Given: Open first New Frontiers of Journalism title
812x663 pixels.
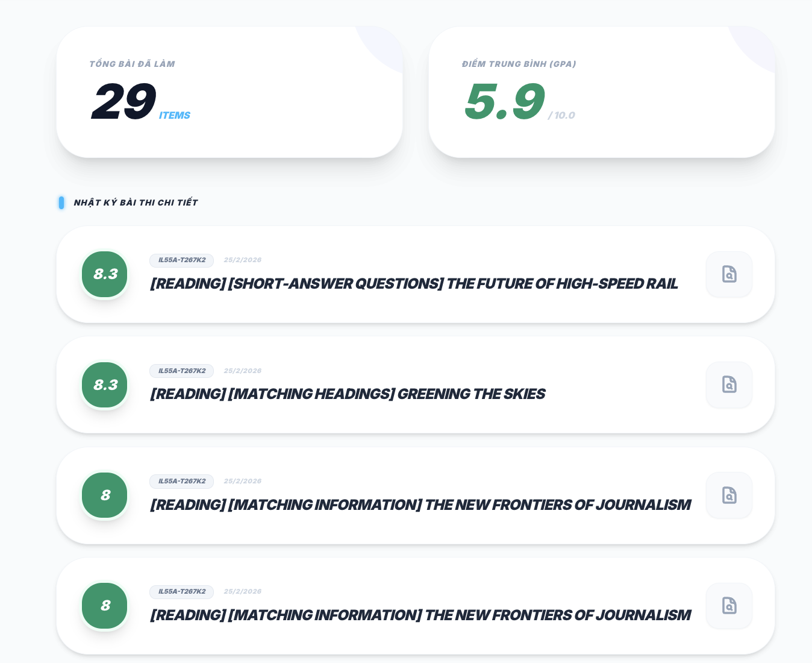Looking at the screenshot, I should 420,504.
